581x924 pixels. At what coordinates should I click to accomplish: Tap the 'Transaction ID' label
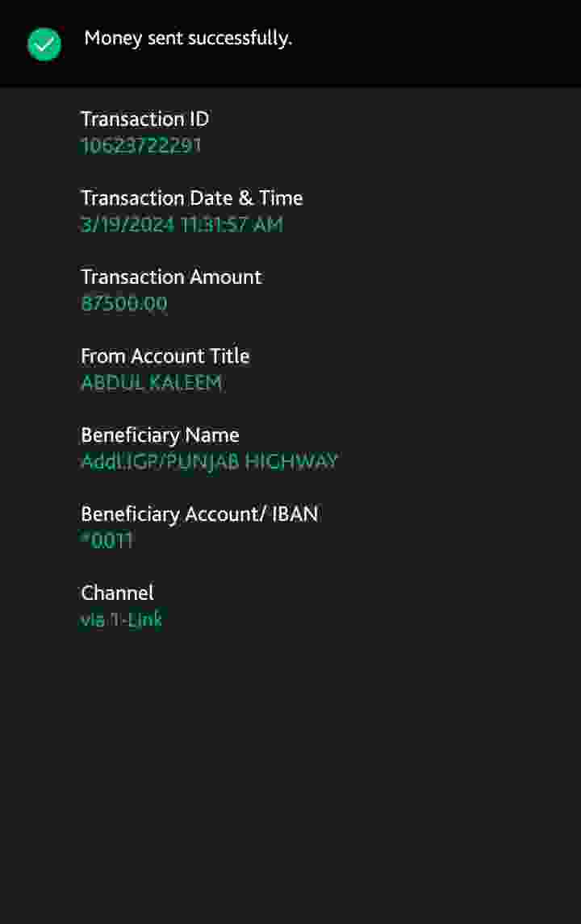(x=144, y=119)
